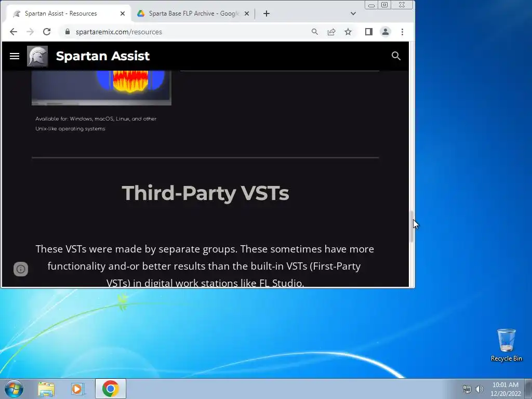Go back to the previous page
Screen dimensions: 532x399
(14, 32)
